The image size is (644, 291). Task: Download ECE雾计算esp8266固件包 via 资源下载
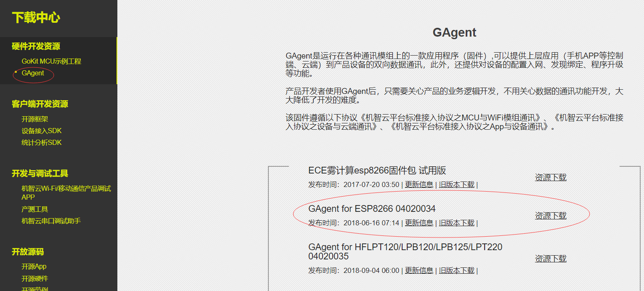[x=551, y=177]
